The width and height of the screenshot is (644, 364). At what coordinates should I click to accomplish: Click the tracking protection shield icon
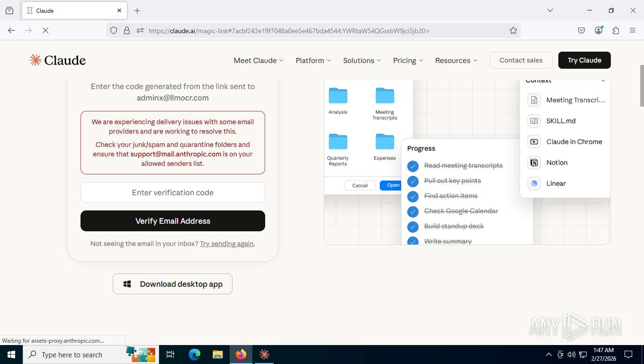coord(114,30)
